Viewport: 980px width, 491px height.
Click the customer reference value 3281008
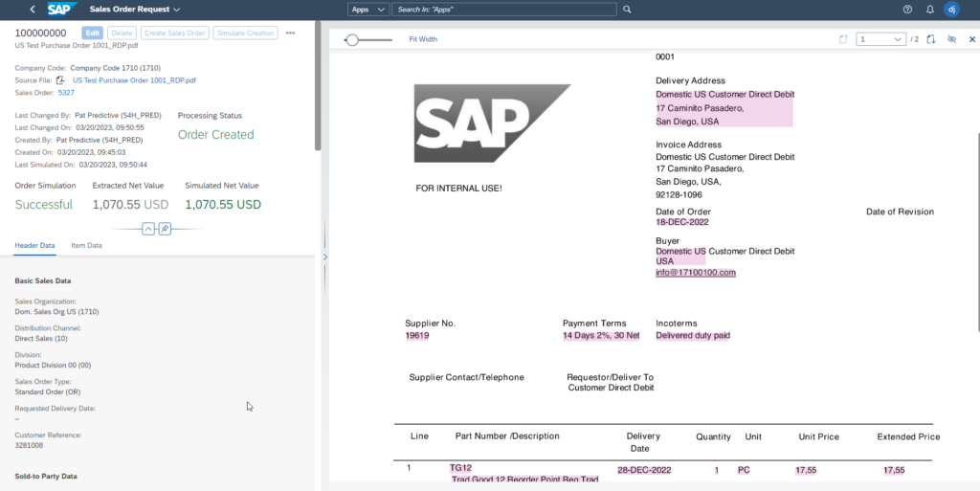tap(29, 445)
